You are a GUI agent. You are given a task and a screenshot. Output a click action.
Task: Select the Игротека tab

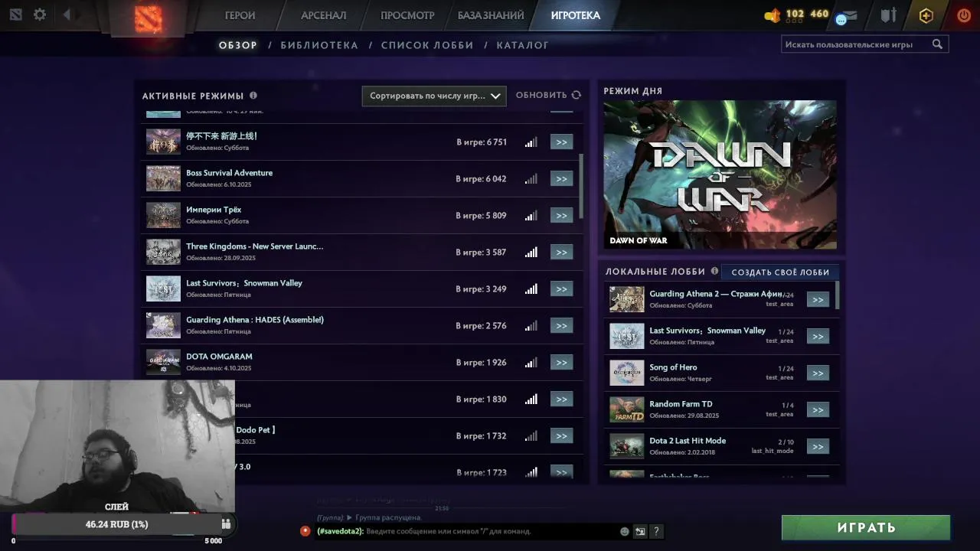pyautogui.click(x=575, y=15)
